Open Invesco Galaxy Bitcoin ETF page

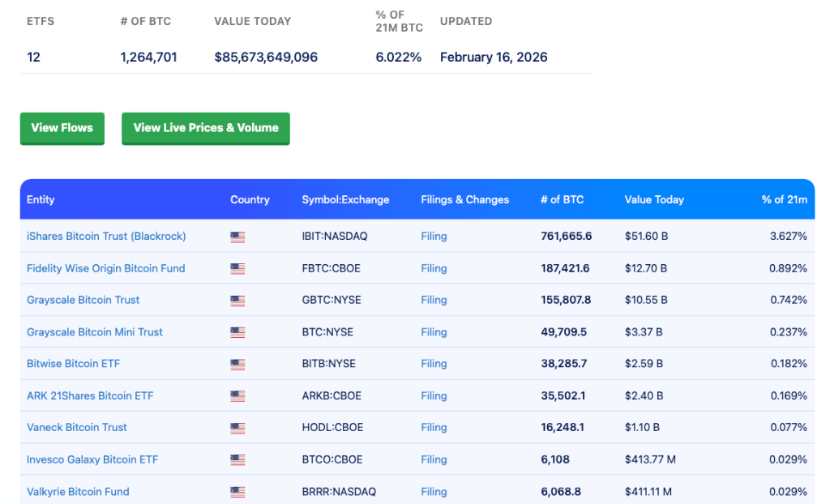92,459
